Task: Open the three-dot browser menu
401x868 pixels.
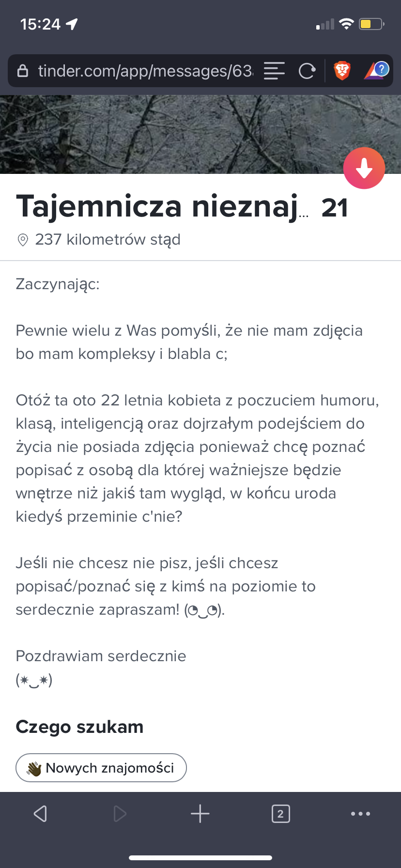Action: (x=360, y=813)
